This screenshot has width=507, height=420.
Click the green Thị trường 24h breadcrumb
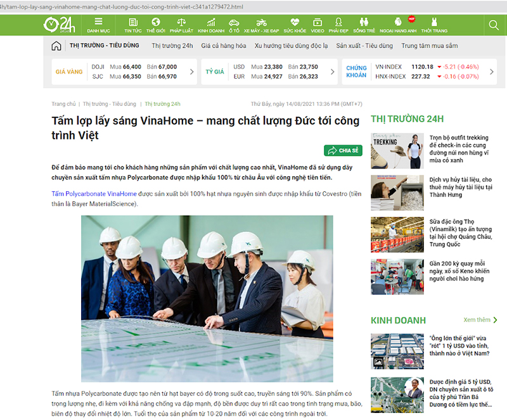pyautogui.click(x=163, y=104)
